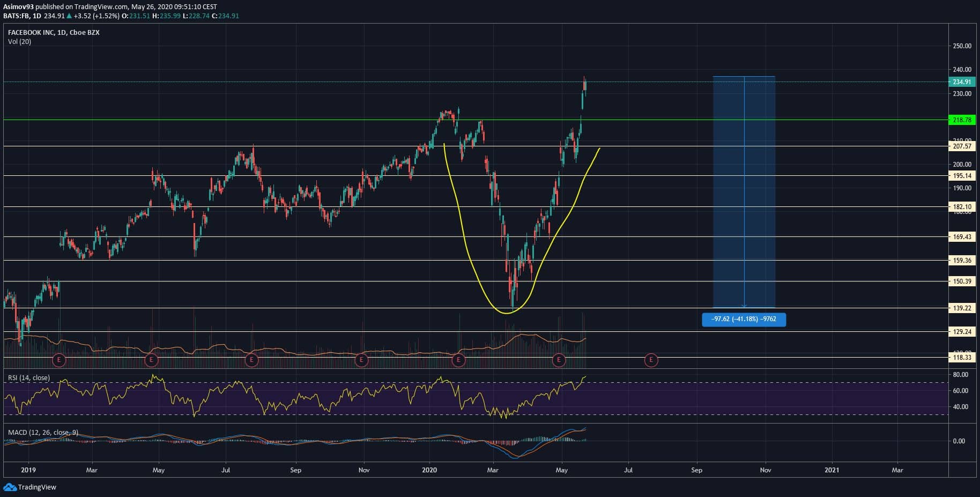Select the green horizontal line at 218.78
980x497 pixels.
coord(476,120)
